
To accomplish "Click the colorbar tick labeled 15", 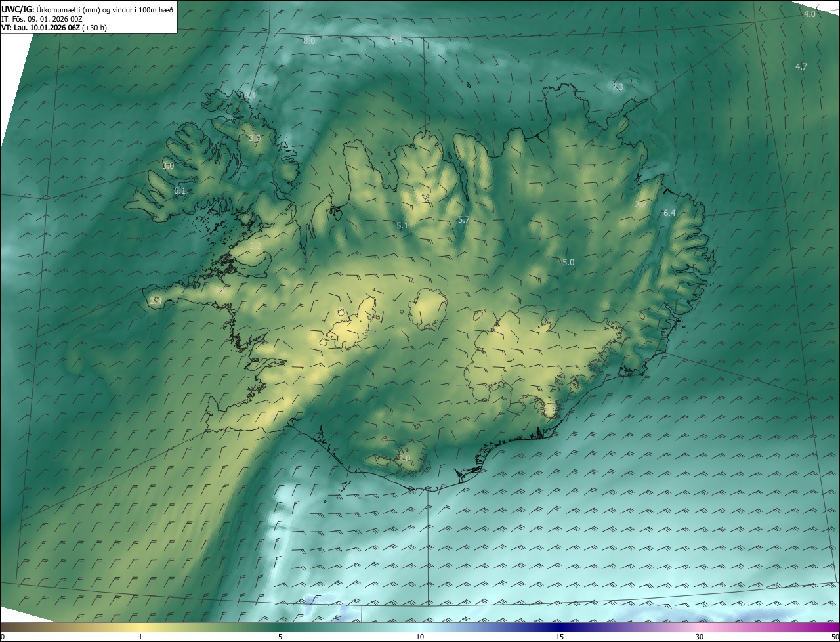I will click(560, 637).
